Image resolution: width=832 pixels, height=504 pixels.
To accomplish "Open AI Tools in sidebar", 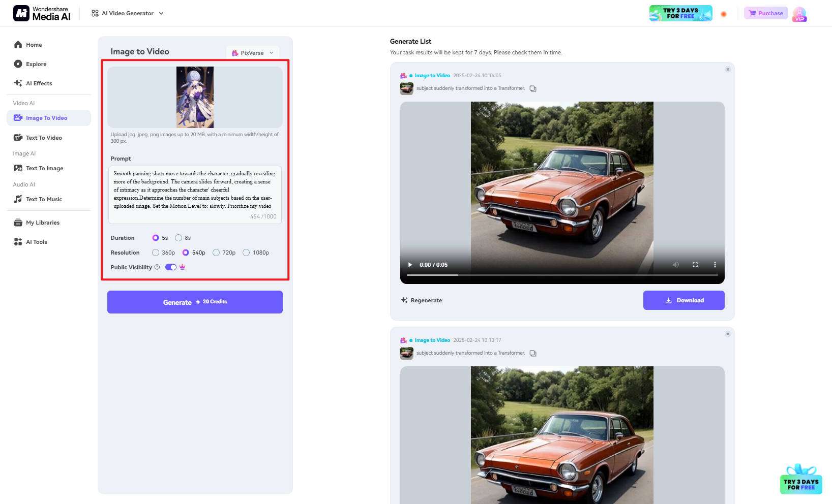I will click(x=49, y=242).
